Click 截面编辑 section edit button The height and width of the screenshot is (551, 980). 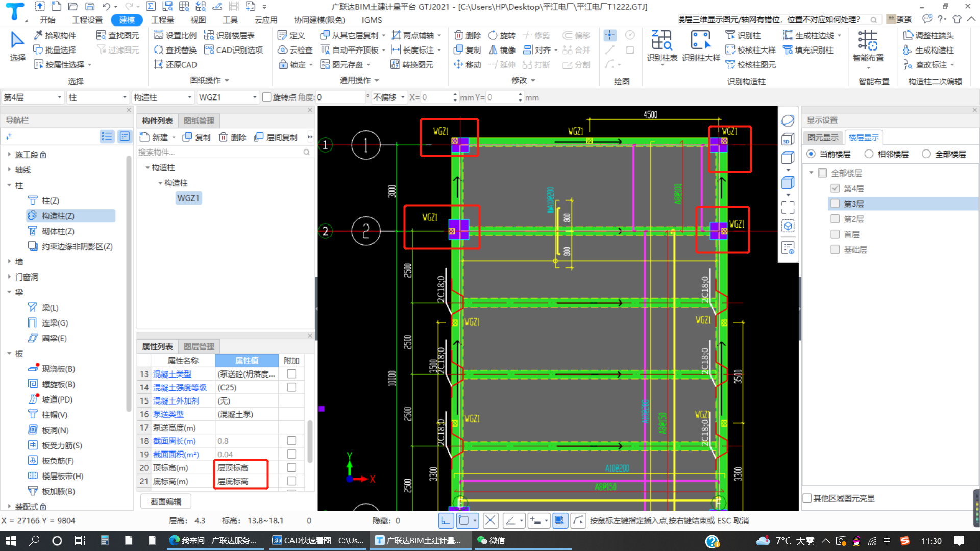165,502
